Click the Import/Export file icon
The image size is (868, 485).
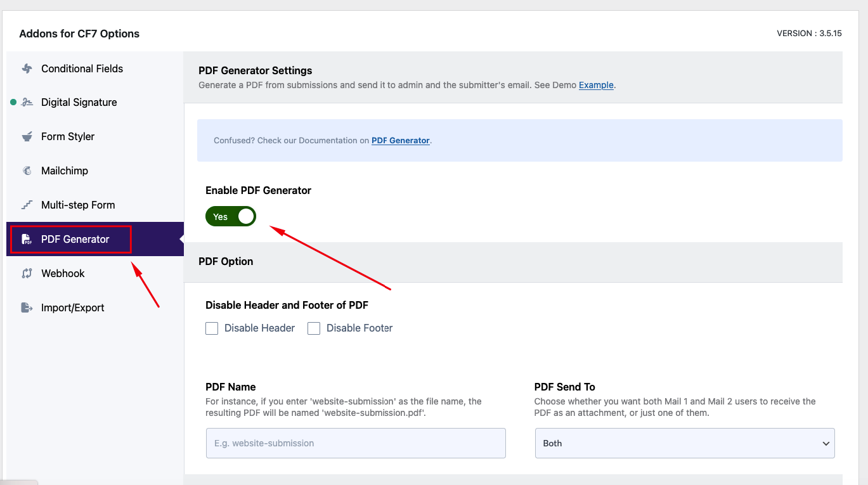point(27,307)
